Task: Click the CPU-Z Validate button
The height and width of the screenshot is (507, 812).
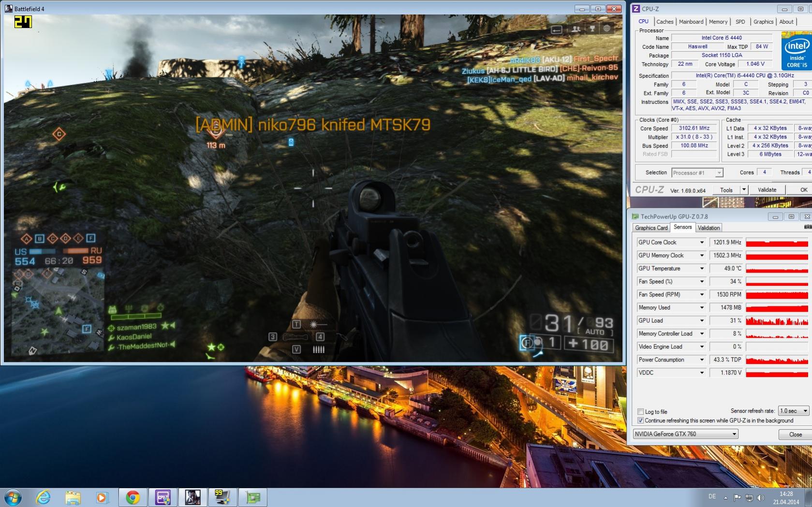Action: point(767,190)
